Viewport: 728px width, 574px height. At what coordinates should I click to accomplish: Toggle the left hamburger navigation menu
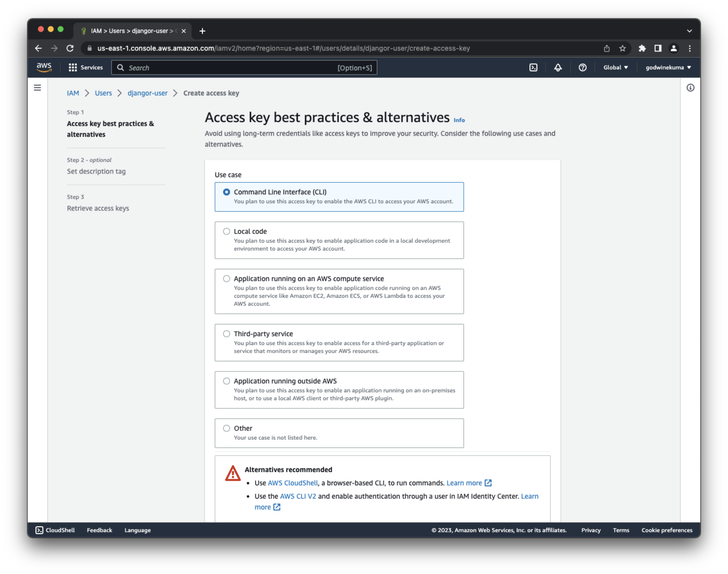(37, 88)
